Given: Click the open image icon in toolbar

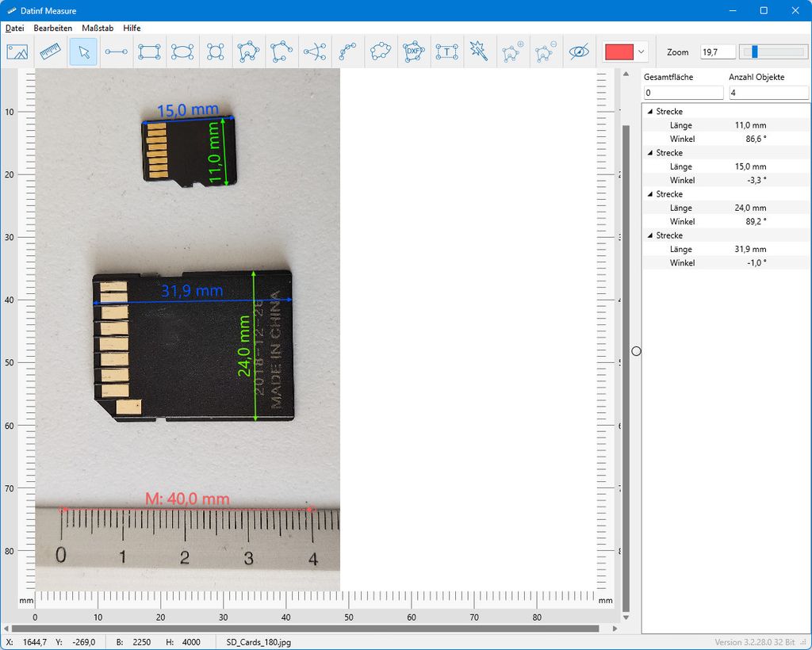Looking at the screenshot, I should (x=17, y=52).
